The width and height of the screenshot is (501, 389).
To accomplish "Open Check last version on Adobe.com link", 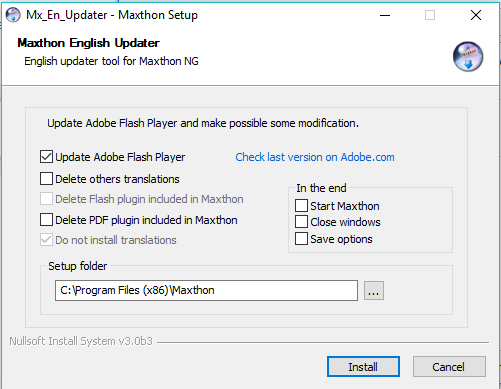I will [x=315, y=157].
